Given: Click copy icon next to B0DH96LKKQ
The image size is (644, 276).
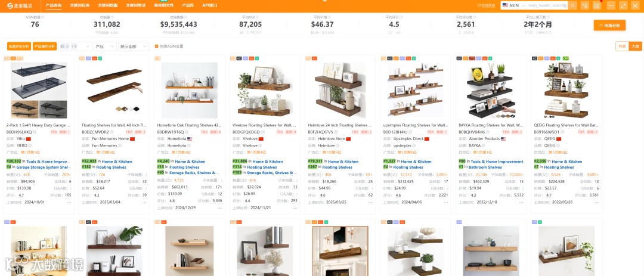Looking at the screenshot, I should coord(35,132).
